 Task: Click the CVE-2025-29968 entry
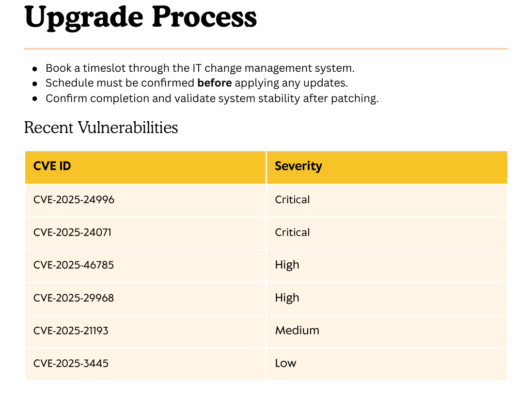coord(74,298)
